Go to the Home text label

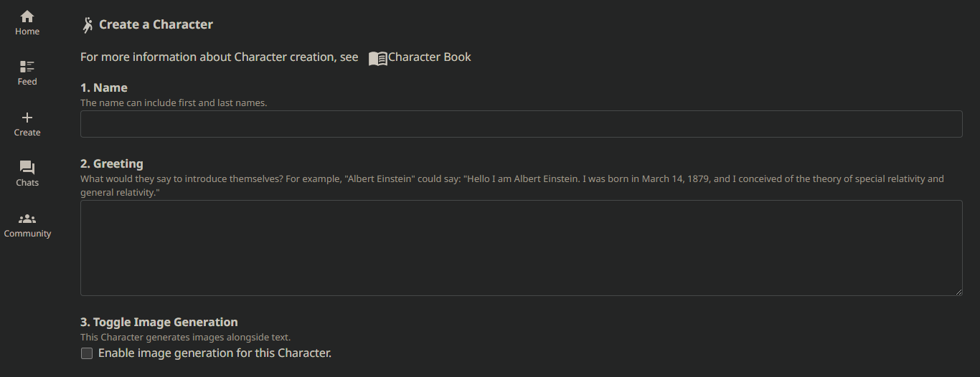(x=27, y=32)
